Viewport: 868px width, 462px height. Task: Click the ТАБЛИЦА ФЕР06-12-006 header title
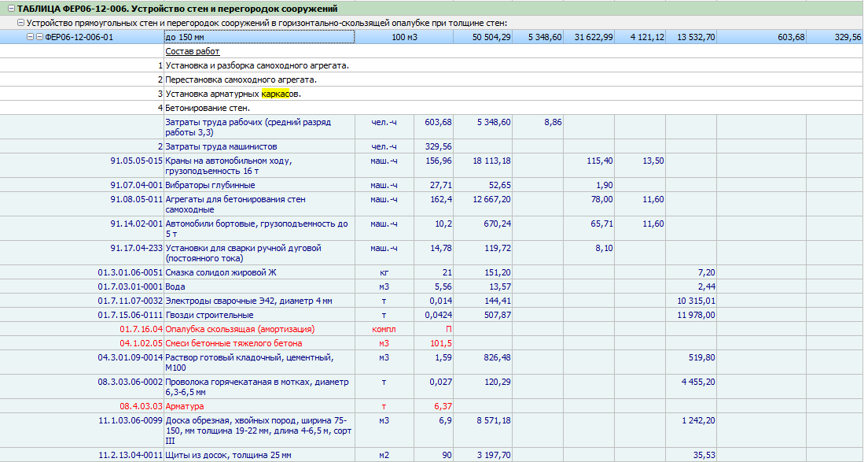(177, 9)
